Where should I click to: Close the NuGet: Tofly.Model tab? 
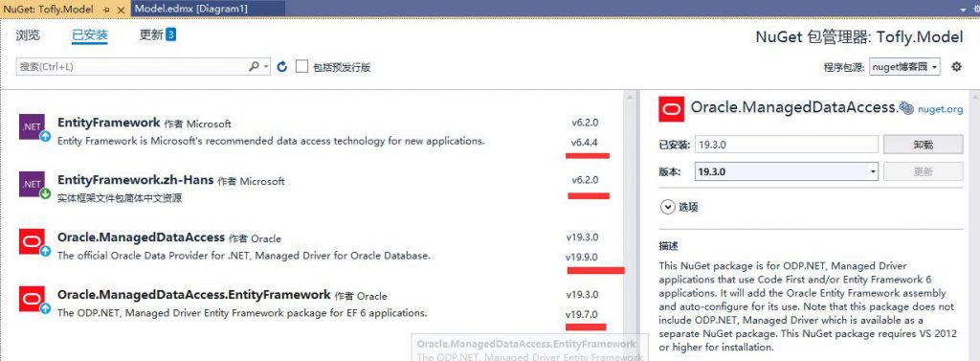121,10
